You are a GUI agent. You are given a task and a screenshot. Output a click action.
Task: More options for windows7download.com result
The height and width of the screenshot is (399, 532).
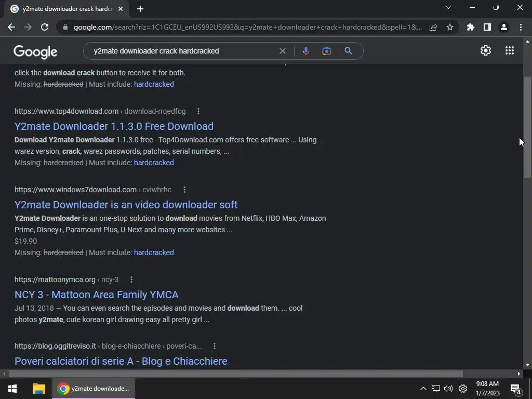(x=184, y=190)
